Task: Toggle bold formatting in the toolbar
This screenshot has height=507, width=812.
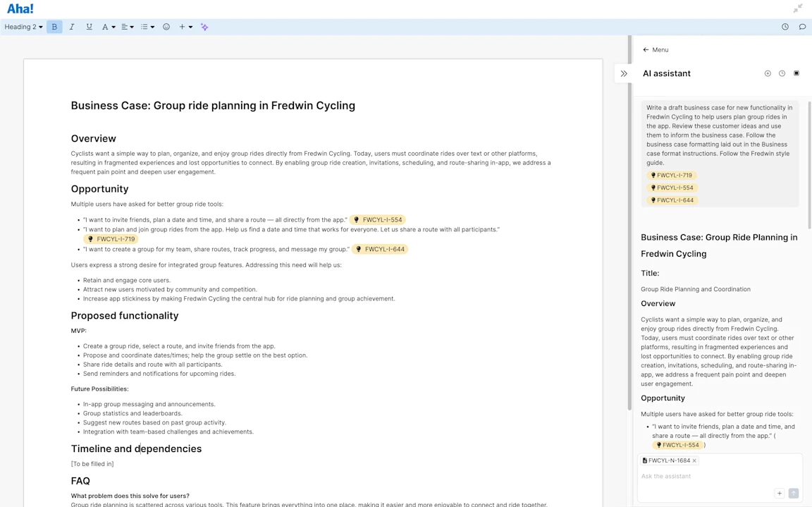Action: 54,27
